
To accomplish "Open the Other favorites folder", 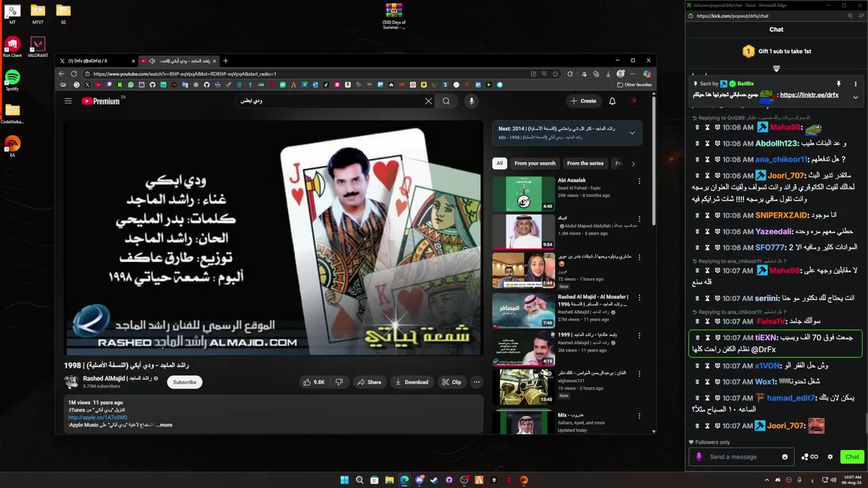I will coord(635,85).
